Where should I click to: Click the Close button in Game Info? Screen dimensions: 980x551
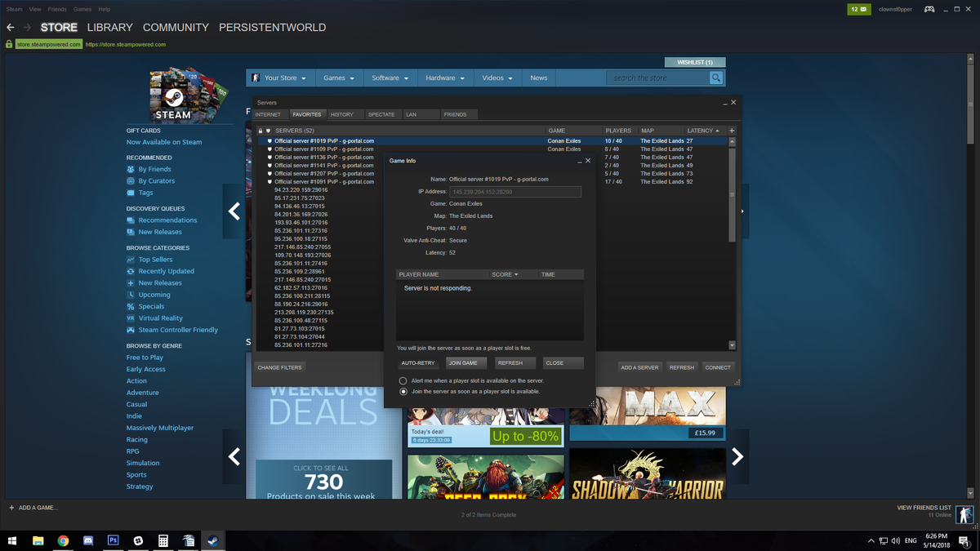563,362
